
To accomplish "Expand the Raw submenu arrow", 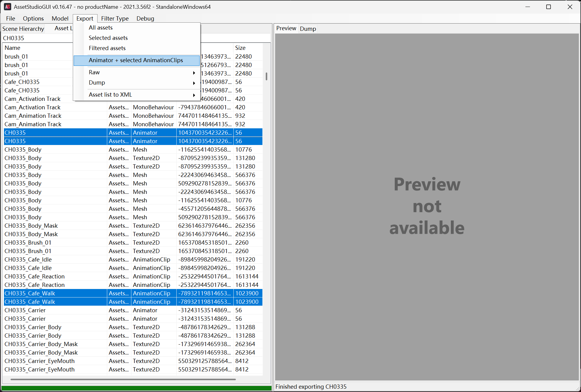I will tap(194, 72).
